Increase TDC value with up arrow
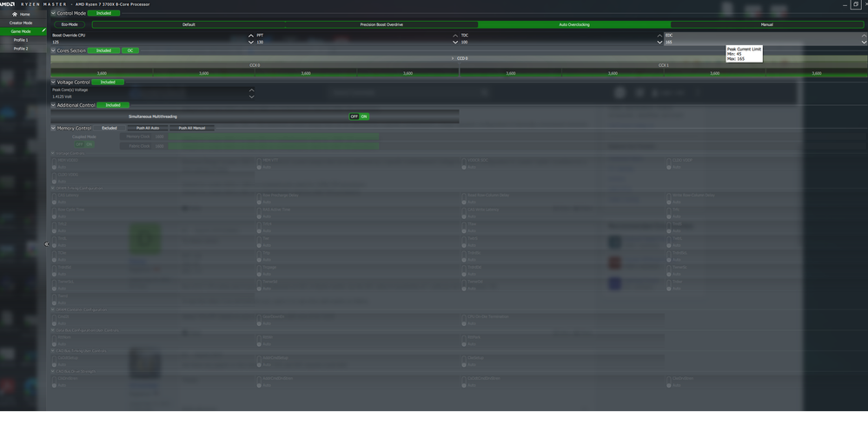This screenshot has width=868, height=445. tap(659, 36)
